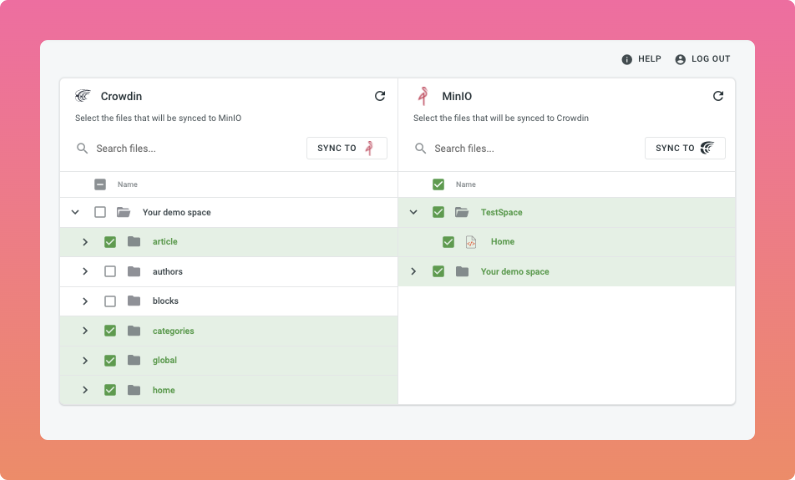Screen dimensions: 795x480
Task: Select the 'categories' row label
Action: tap(173, 331)
